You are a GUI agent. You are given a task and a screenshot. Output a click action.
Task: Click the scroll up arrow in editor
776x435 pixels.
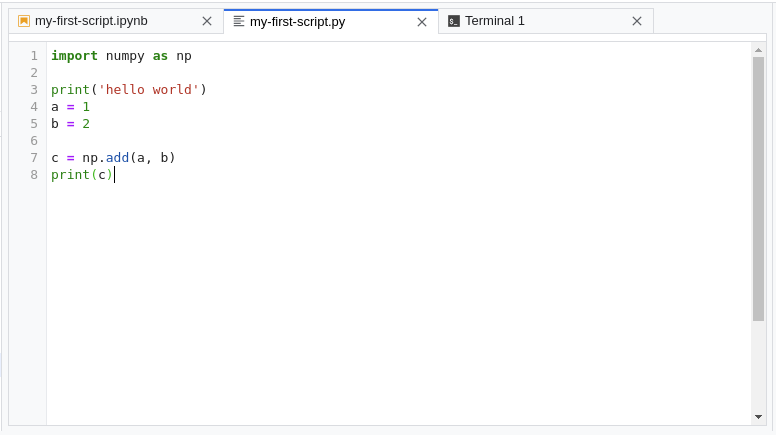tap(759, 50)
